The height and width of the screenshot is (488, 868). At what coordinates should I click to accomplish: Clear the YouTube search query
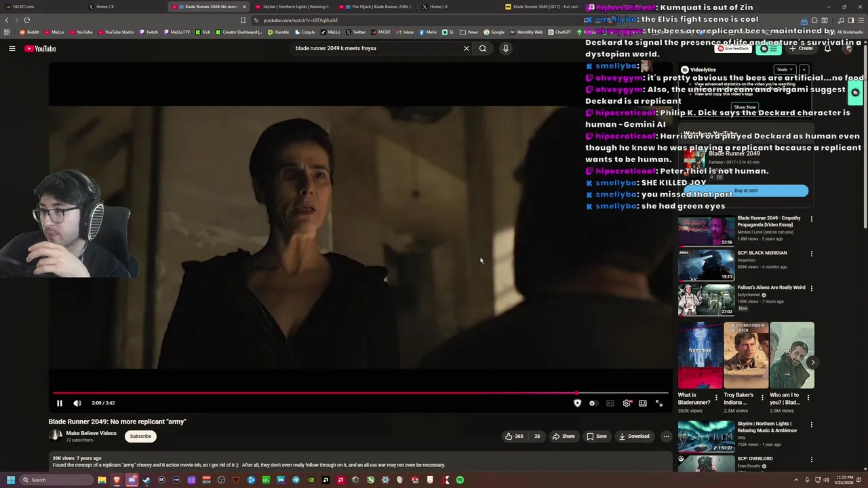467,48
